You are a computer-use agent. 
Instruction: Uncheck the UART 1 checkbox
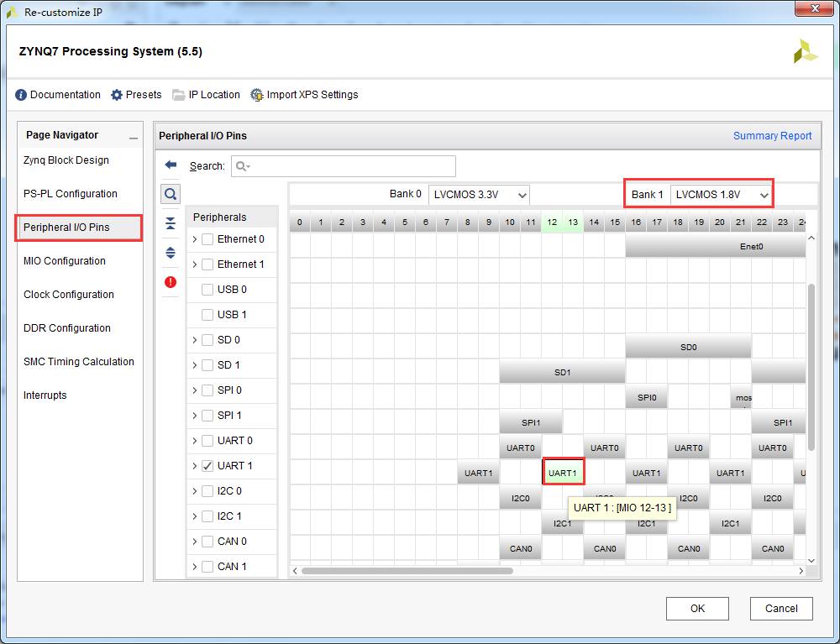point(207,466)
